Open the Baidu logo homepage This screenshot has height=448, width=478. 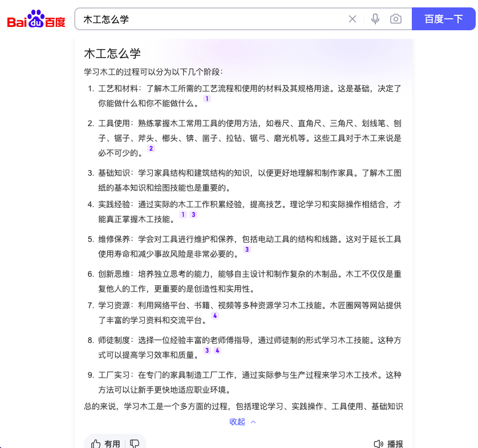coord(36,19)
